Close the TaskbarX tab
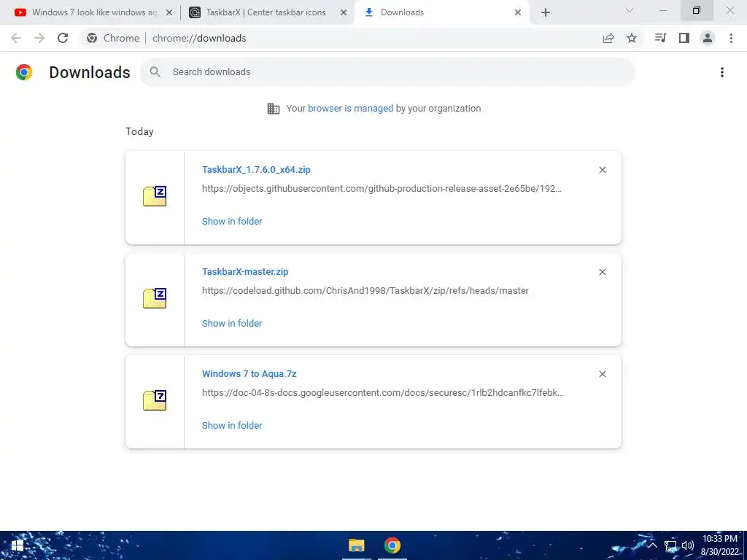The width and height of the screenshot is (747, 560). point(344,12)
